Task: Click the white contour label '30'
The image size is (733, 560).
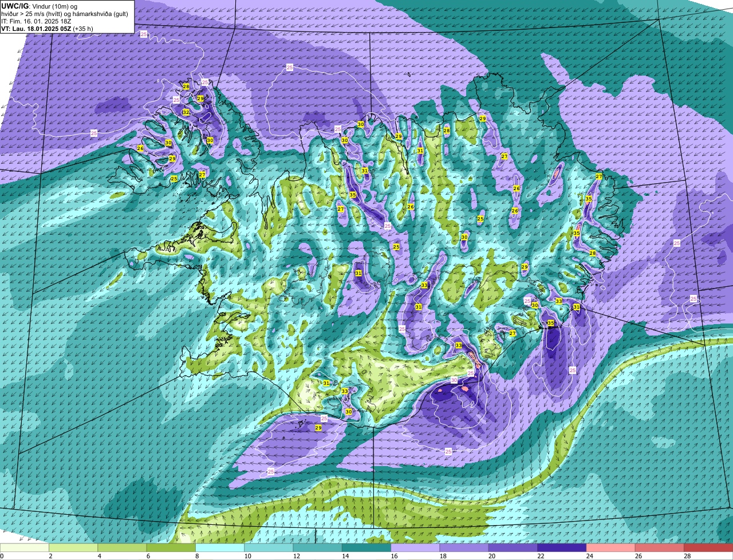Action: pyautogui.click(x=454, y=380)
